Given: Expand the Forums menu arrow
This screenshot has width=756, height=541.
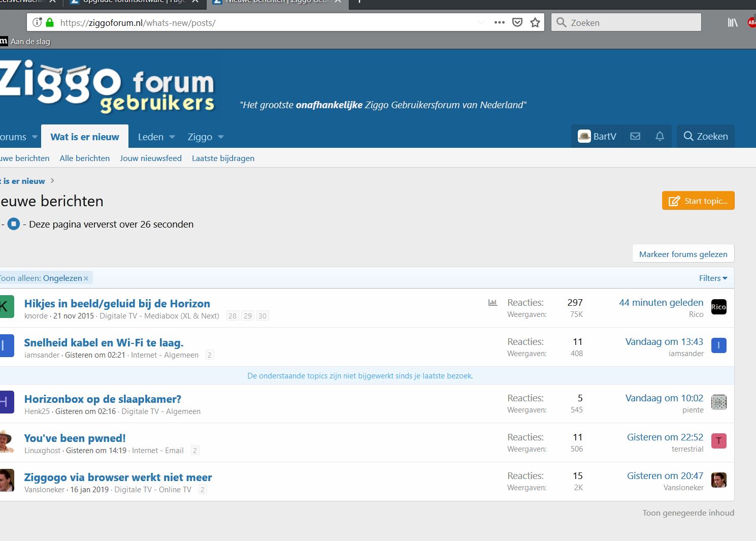Looking at the screenshot, I should [x=35, y=137].
